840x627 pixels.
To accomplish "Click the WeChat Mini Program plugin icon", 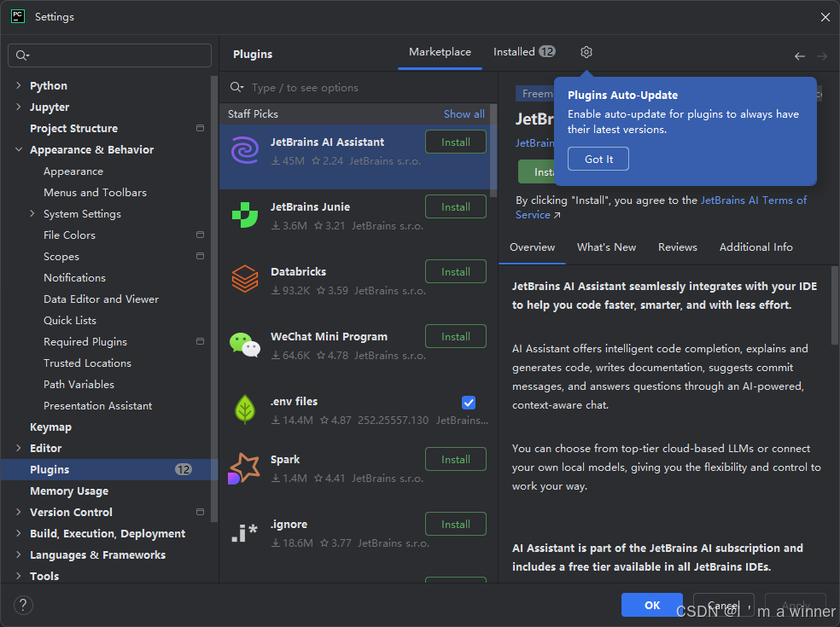I will tap(245, 345).
